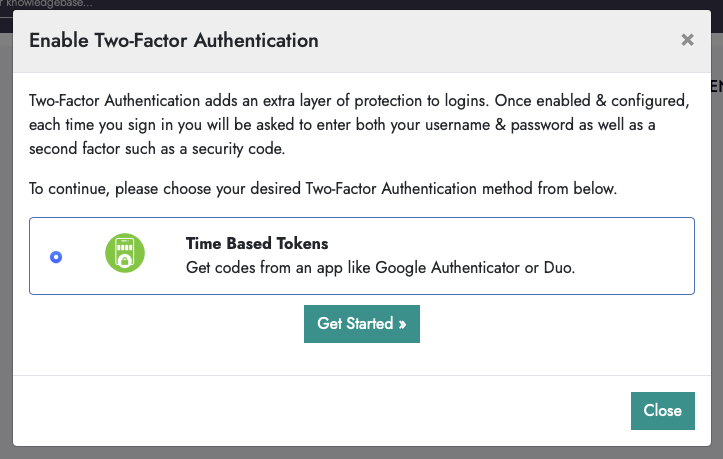Click the dimmed backdrop left of the dialog
723x459 pixels.
[5, 250]
